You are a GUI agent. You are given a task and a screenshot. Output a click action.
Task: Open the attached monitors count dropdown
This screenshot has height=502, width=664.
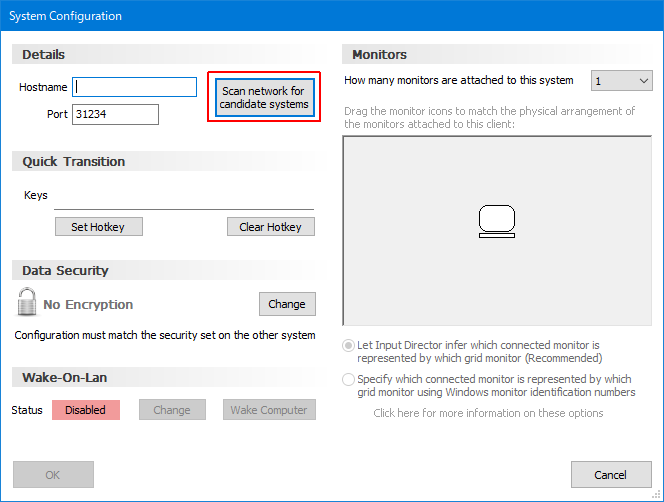[x=621, y=81]
